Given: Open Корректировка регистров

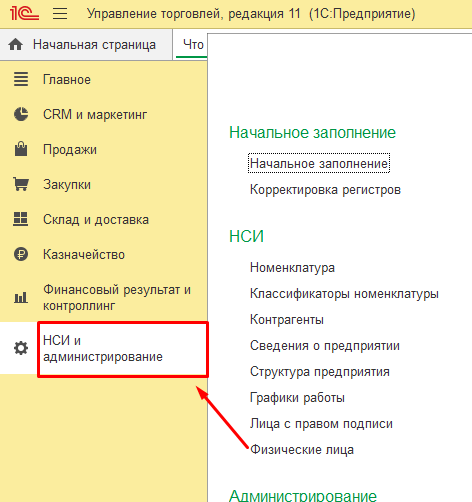Looking at the screenshot, I should pyautogui.click(x=325, y=190).
